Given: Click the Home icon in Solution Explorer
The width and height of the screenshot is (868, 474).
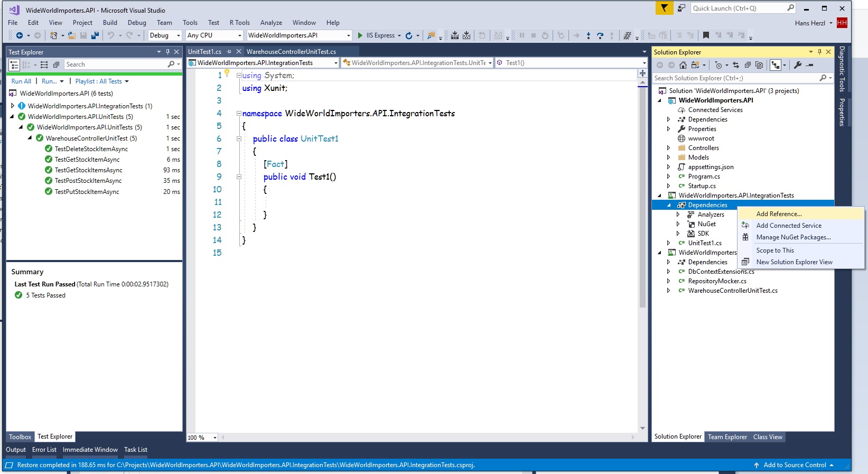Looking at the screenshot, I should point(683,65).
